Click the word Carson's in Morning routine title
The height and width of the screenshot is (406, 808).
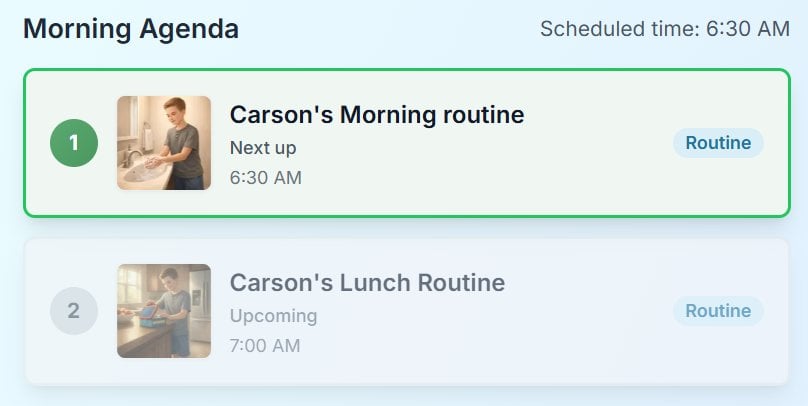click(281, 114)
